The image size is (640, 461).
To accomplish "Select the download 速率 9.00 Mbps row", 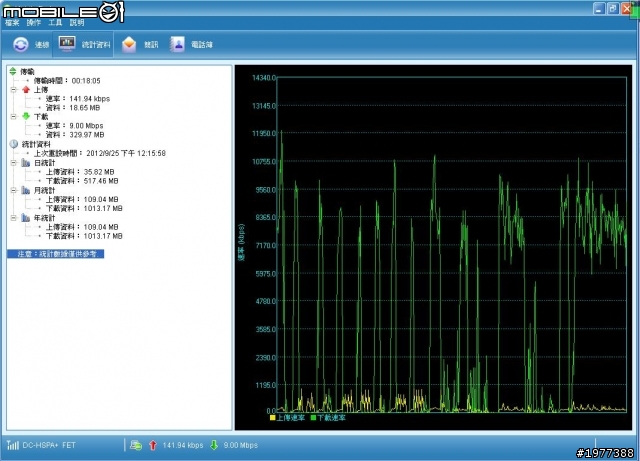I will pyautogui.click(x=74, y=126).
